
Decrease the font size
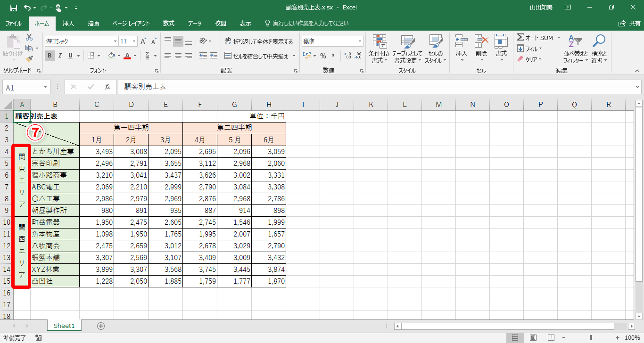pyautogui.click(x=154, y=41)
